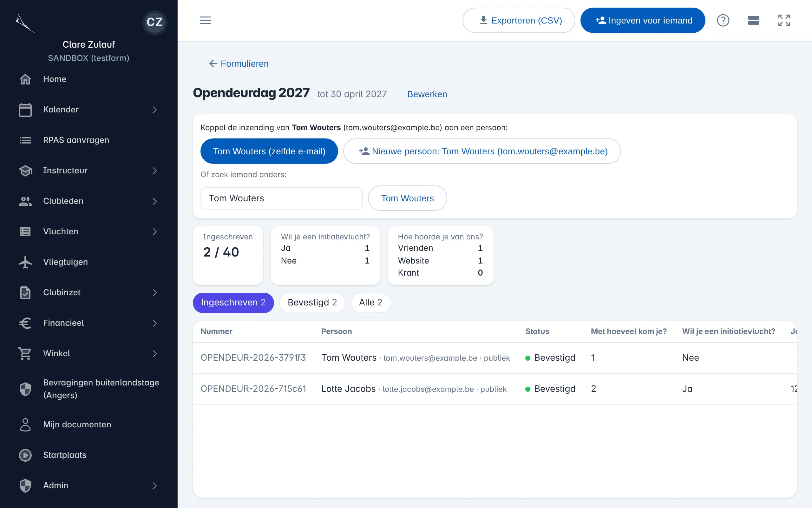The height and width of the screenshot is (508, 812).
Task: Click the Status column header
Action: coord(537,331)
